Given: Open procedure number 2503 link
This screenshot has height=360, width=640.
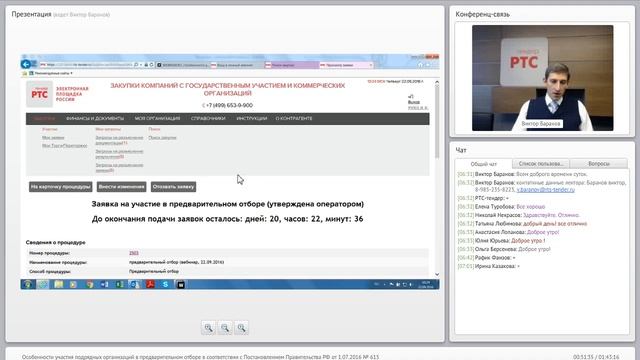Looking at the screenshot, I should click(133, 253).
